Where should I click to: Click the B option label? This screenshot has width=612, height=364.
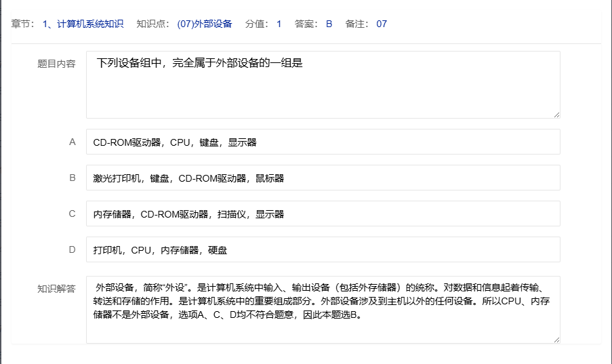pyautogui.click(x=73, y=178)
